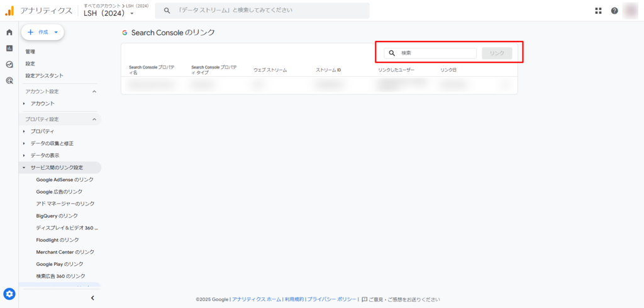Open the 作成 create dropdown button
The width and height of the screenshot is (644, 308).
43,32
